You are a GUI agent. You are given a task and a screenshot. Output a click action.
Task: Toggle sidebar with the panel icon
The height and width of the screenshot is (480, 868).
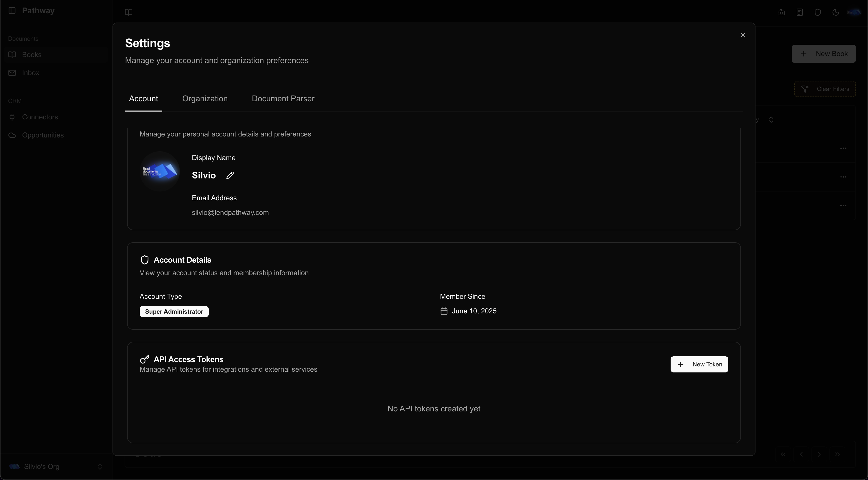(x=12, y=11)
